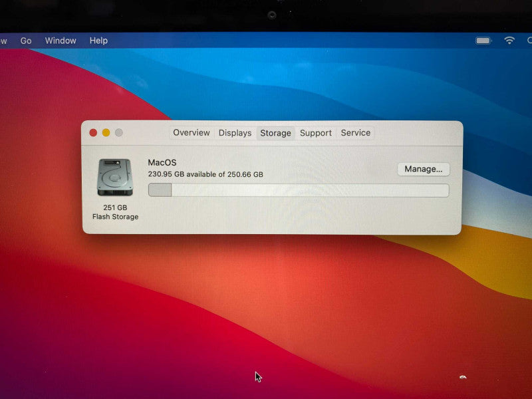The height and width of the screenshot is (399, 532).
Task: Open the Overview tab
Action: click(192, 132)
